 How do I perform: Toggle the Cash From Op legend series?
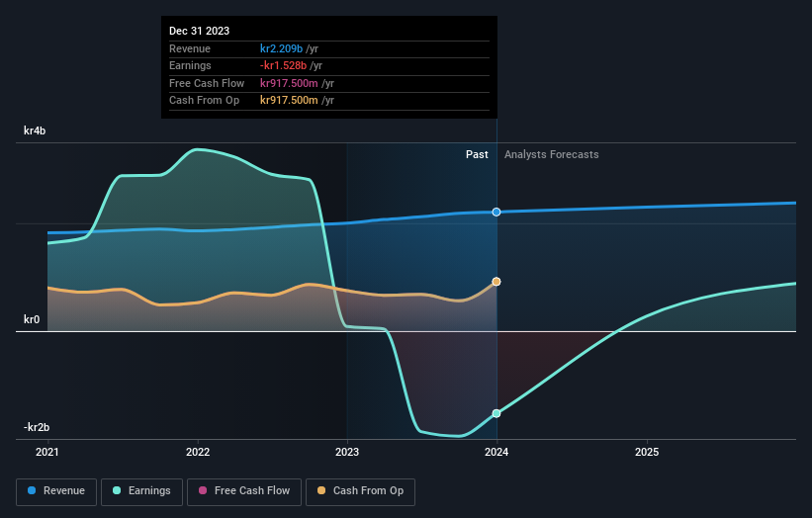point(360,491)
